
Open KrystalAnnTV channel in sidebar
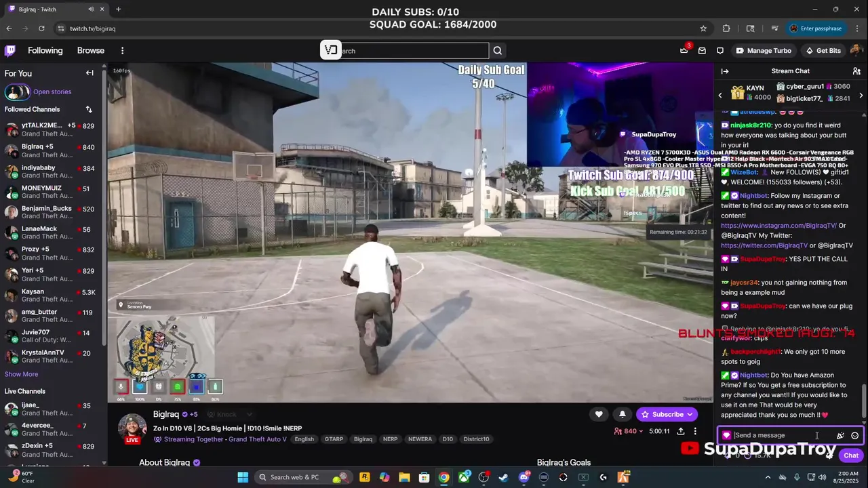51,357
